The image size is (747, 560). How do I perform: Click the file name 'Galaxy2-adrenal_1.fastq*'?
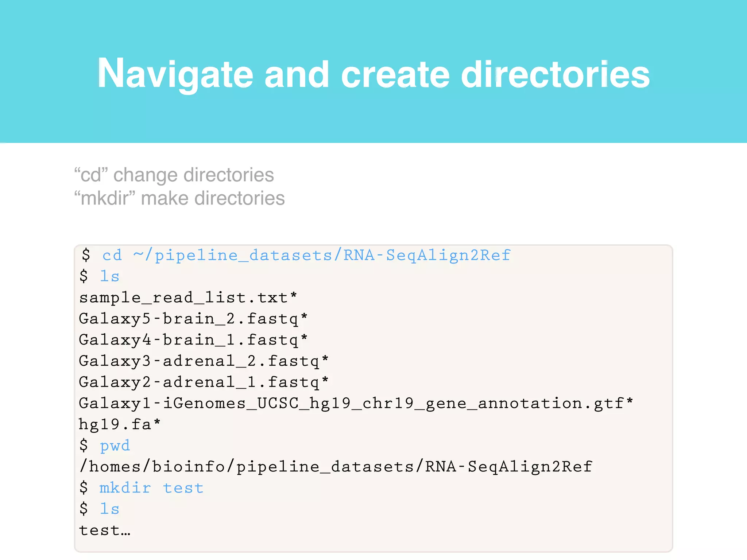pyautogui.click(x=204, y=382)
